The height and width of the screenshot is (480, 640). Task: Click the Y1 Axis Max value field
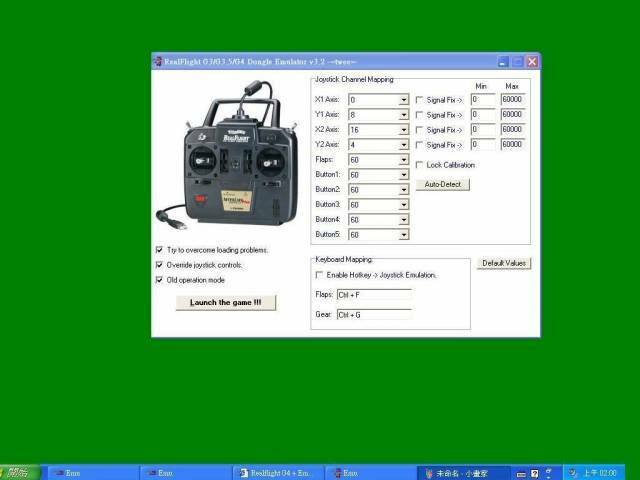pos(513,115)
